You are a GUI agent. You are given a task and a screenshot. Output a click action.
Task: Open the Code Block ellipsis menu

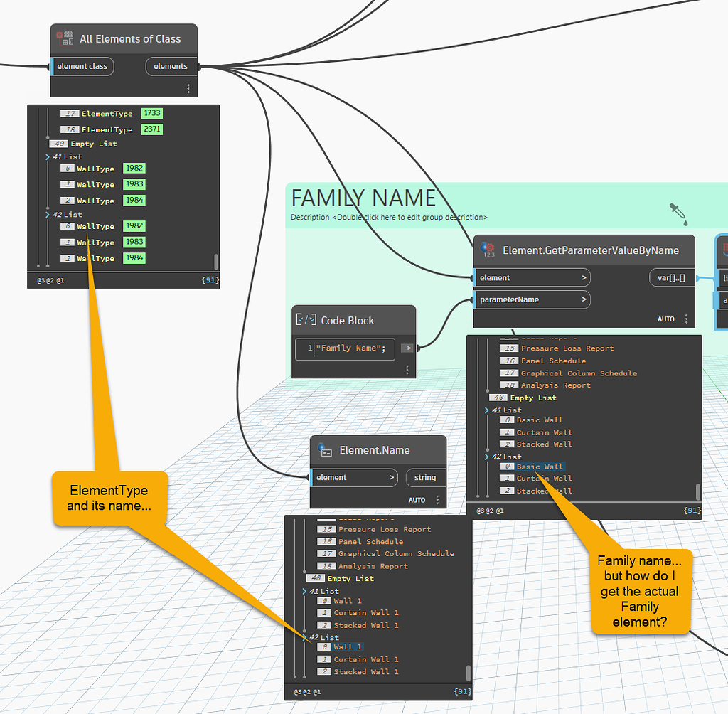(x=407, y=369)
